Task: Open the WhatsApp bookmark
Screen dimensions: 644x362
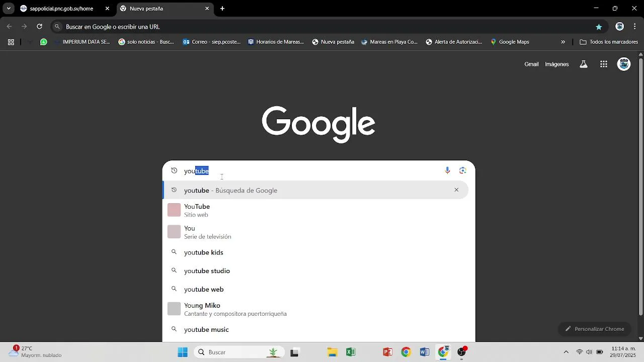Action: 44,42
